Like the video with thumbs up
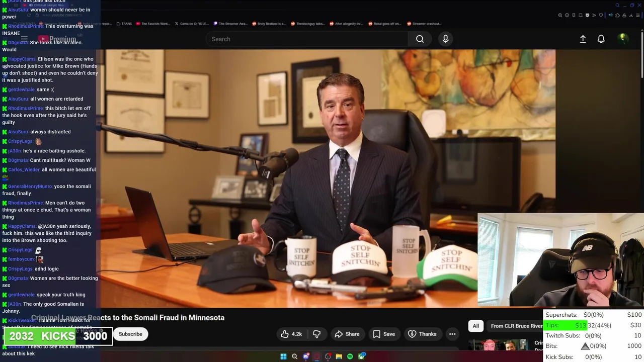The height and width of the screenshot is (362, 644). click(x=291, y=334)
